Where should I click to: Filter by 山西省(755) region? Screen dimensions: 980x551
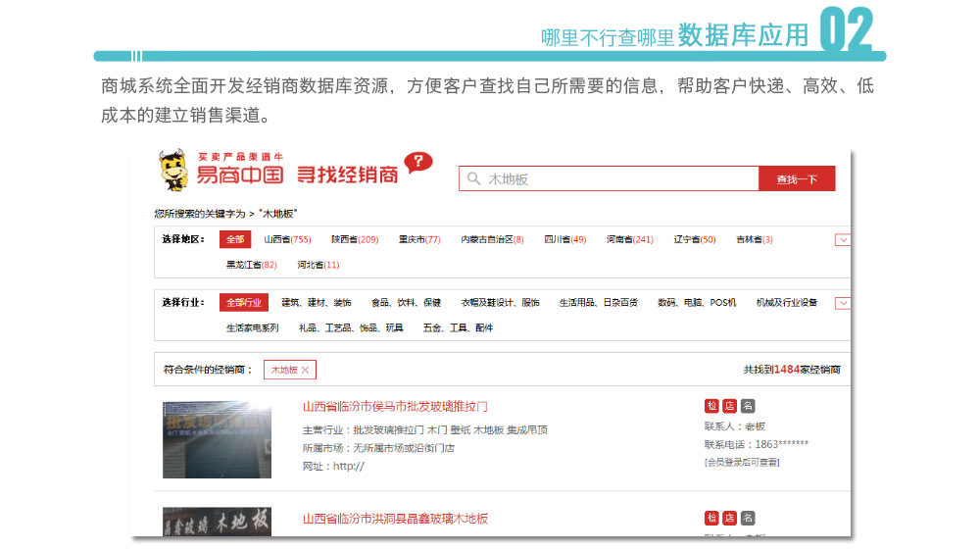point(287,240)
